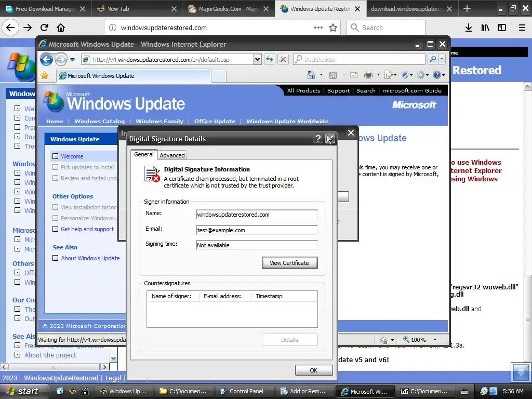Click the IE DuckDuckGo search field
The image size is (532, 399).
click(358, 59)
